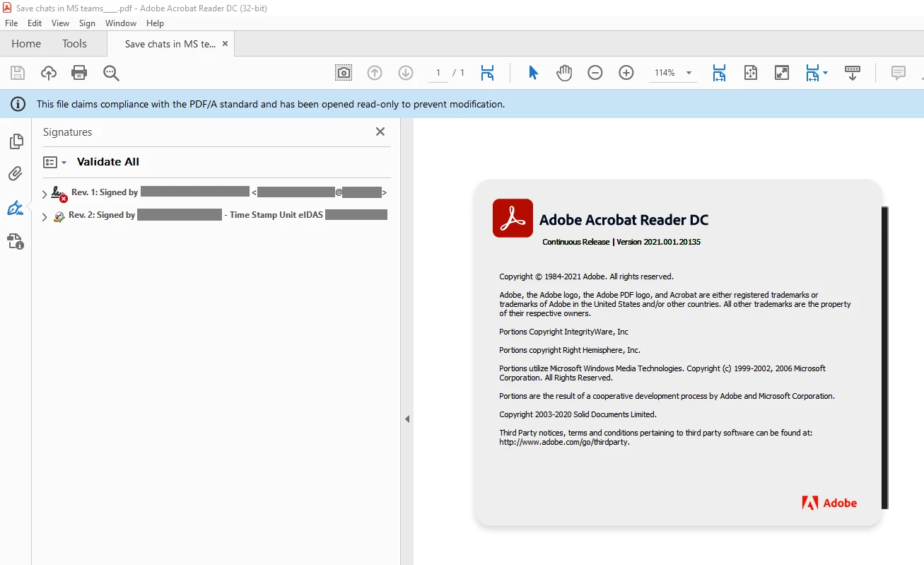
Task: Click the Adobe logo at dialog bottom
Action: (x=829, y=503)
